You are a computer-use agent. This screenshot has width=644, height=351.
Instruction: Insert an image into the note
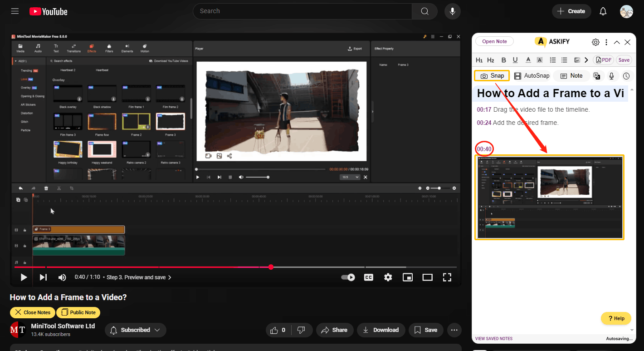(577, 60)
